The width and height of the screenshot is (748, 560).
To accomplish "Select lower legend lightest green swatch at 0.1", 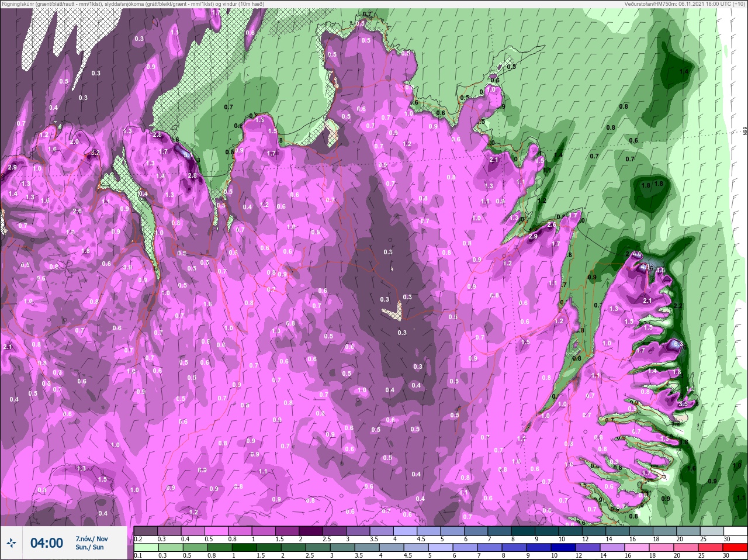I will [146, 548].
